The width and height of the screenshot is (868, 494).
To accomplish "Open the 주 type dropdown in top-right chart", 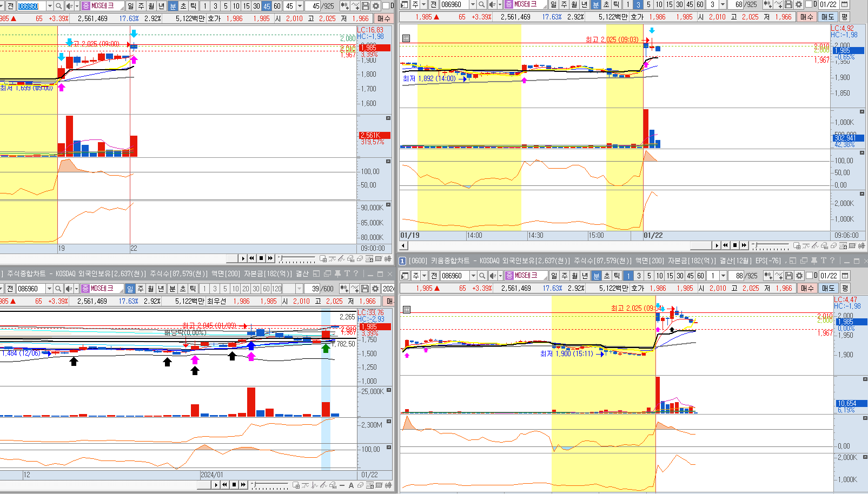I will click(x=423, y=4).
